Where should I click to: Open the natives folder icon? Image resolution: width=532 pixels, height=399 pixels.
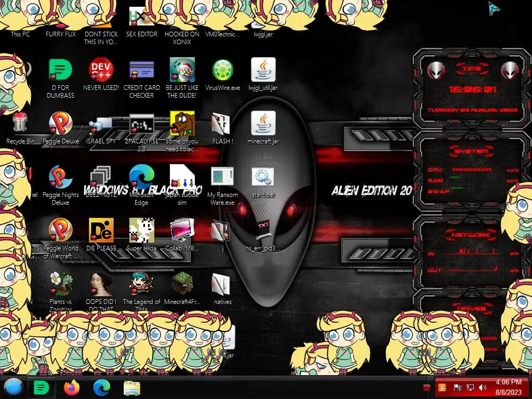click(x=221, y=284)
